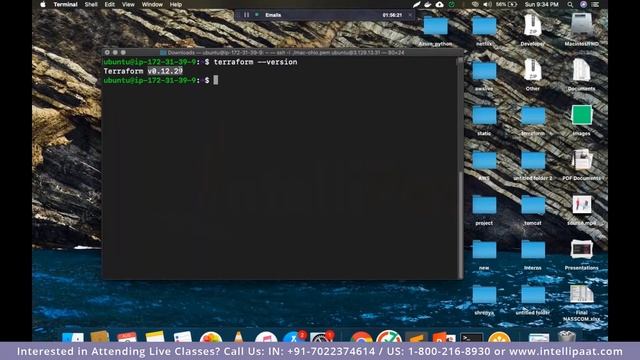Open the Apple menu
The image size is (640, 360).
tap(43, 4)
